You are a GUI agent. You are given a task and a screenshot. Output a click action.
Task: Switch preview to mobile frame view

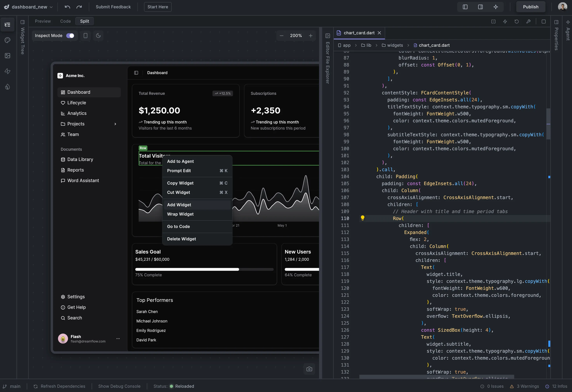tap(85, 36)
